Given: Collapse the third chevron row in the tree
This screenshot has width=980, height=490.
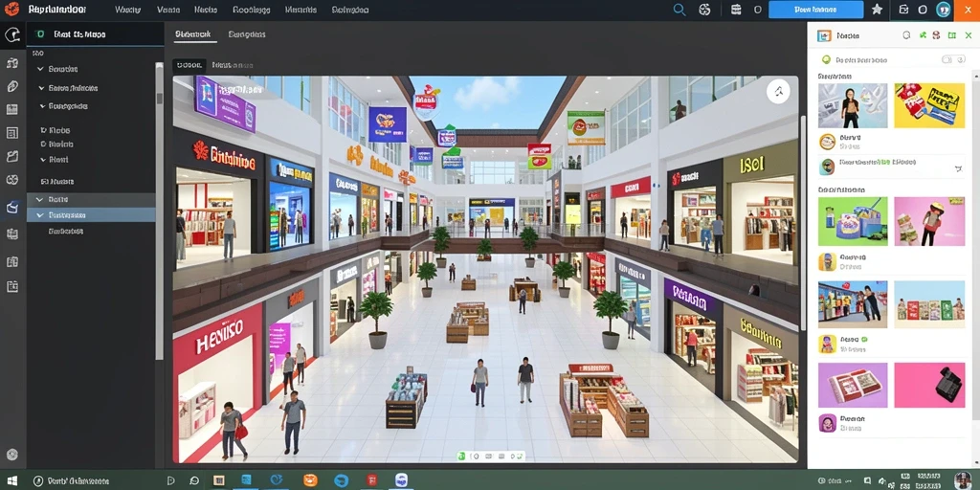Looking at the screenshot, I should (42, 106).
